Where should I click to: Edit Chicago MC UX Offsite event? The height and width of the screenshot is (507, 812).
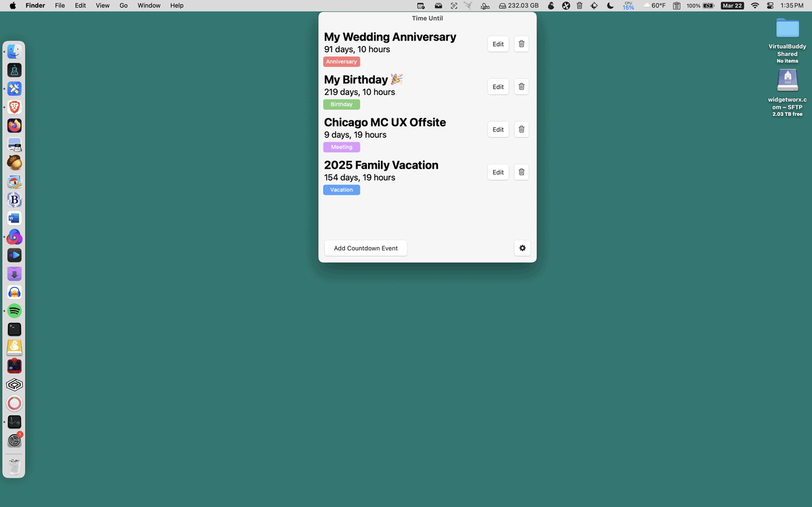tap(498, 129)
